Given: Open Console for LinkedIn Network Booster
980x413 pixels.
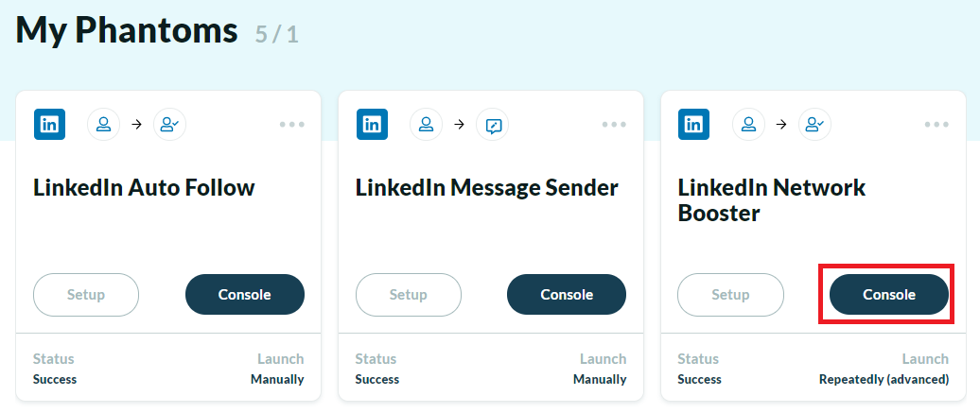Looking at the screenshot, I should click(889, 294).
